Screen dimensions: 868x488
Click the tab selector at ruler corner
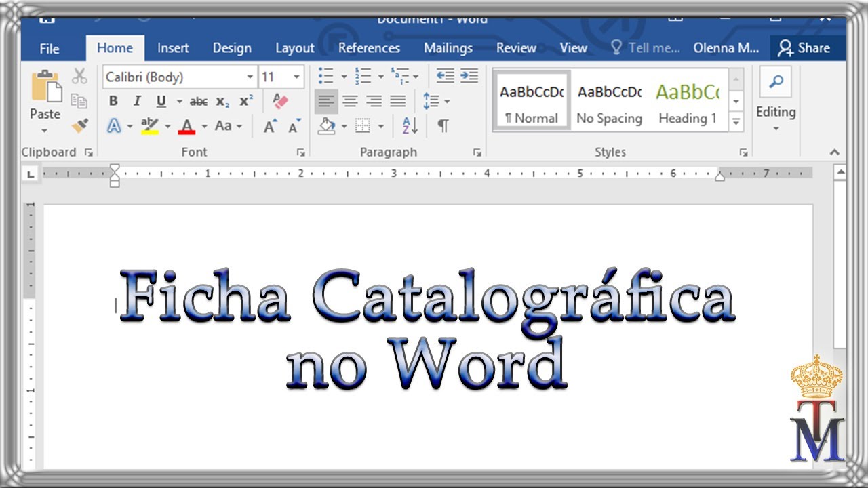point(30,174)
